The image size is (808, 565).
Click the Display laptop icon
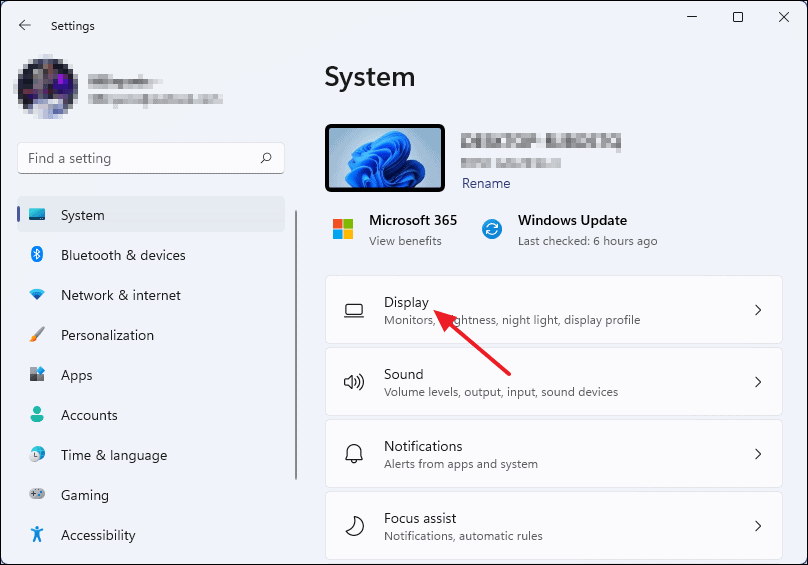click(x=354, y=310)
